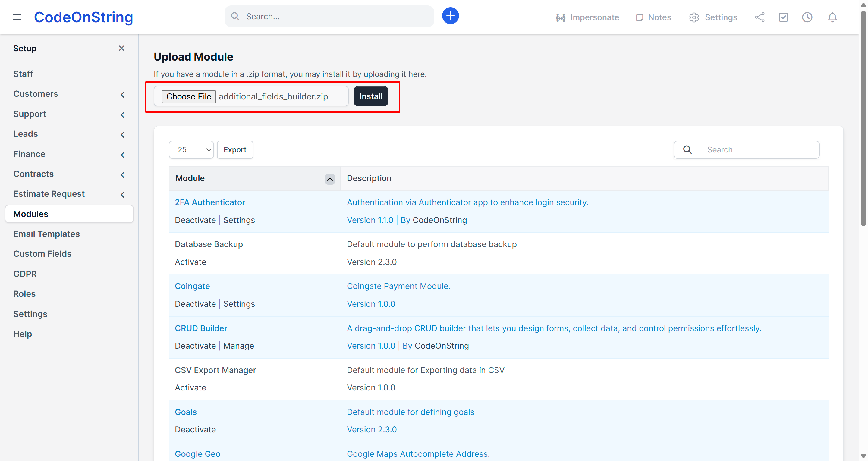
Task: Select Custom Fields in sidebar
Action: (x=42, y=254)
